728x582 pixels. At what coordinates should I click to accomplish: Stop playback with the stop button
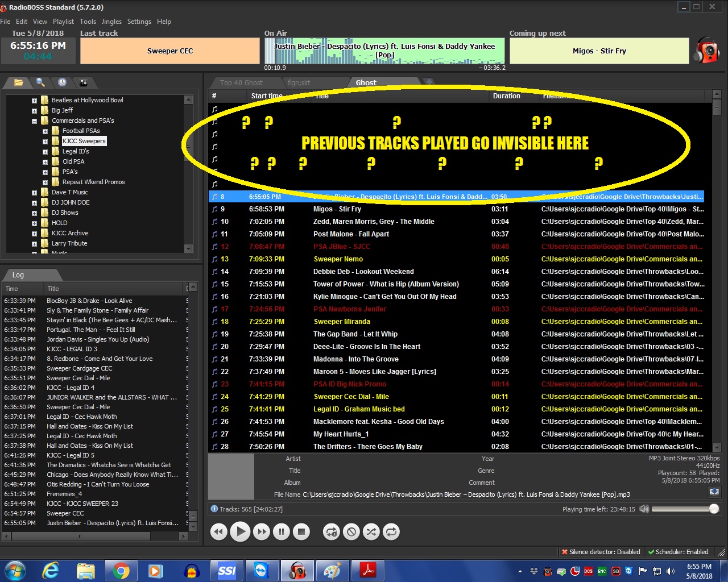302,532
